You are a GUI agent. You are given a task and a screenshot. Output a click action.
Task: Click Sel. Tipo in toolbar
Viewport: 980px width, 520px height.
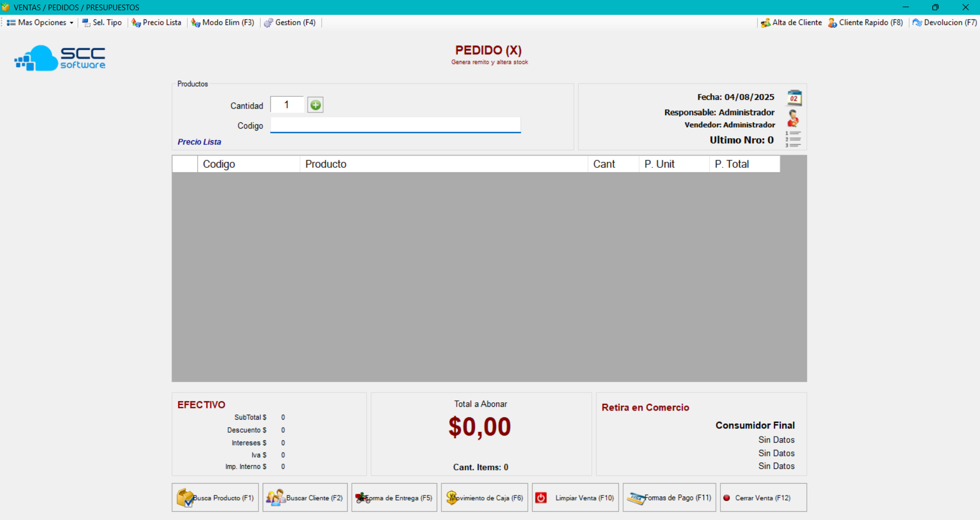coord(102,23)
